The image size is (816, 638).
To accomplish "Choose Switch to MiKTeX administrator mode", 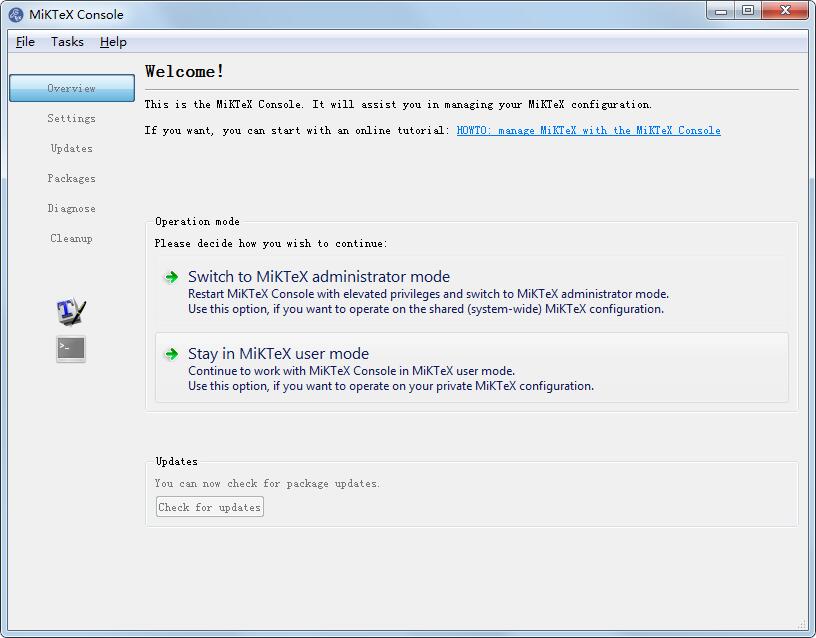I will (x=319, y=277).
